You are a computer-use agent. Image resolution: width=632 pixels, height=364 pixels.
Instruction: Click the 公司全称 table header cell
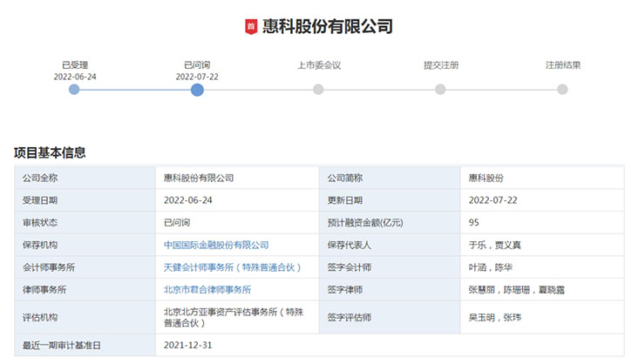(x=85, y=178)
